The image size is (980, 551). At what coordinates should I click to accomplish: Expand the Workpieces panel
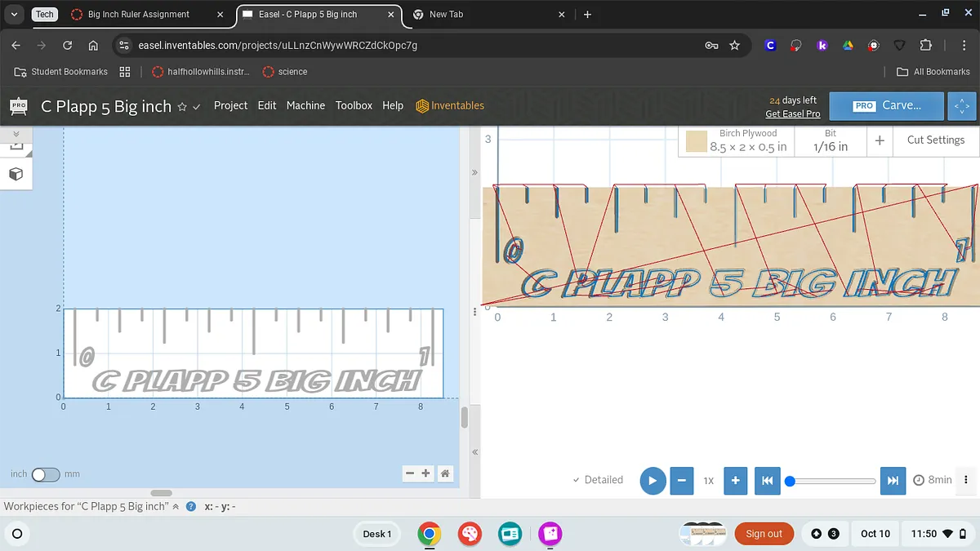coord(176,506)
